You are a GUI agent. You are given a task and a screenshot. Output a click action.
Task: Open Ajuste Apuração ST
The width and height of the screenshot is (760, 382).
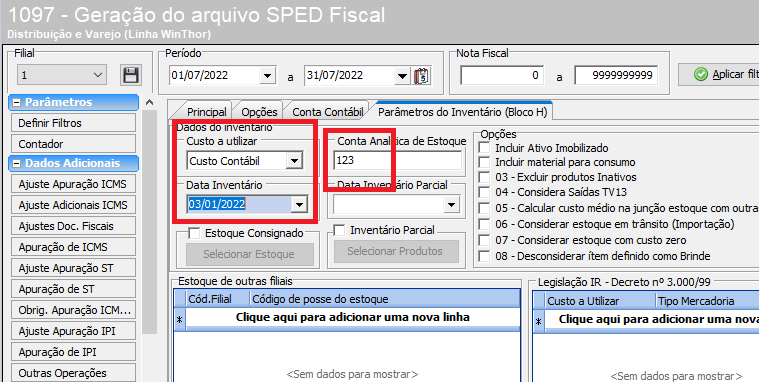click(x=73, y=268)
